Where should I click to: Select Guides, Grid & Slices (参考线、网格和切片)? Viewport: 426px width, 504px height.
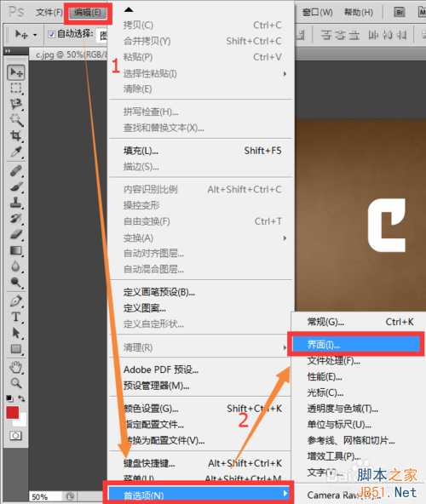pyautogui.click(x=360, y=440)
